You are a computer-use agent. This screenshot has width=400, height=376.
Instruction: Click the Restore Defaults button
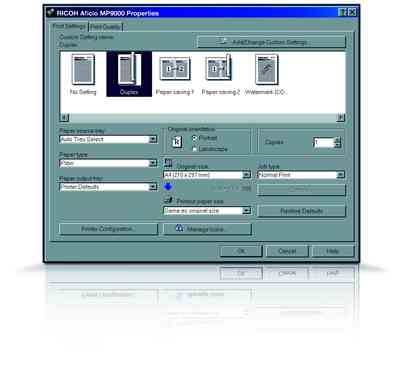tap(302, 211)
